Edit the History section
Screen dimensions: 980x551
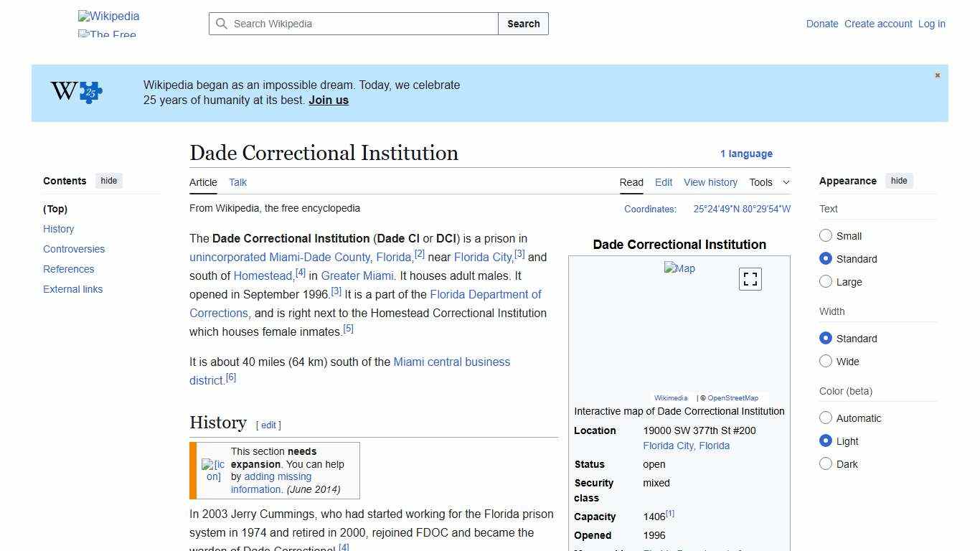point(268,425)
